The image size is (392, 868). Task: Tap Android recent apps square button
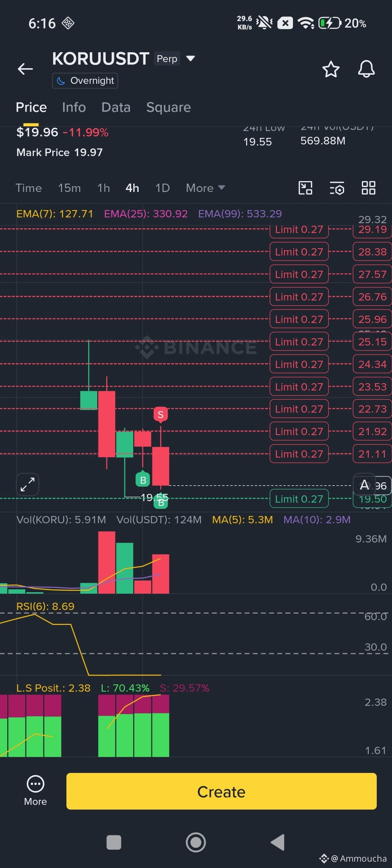pos(114,842)
